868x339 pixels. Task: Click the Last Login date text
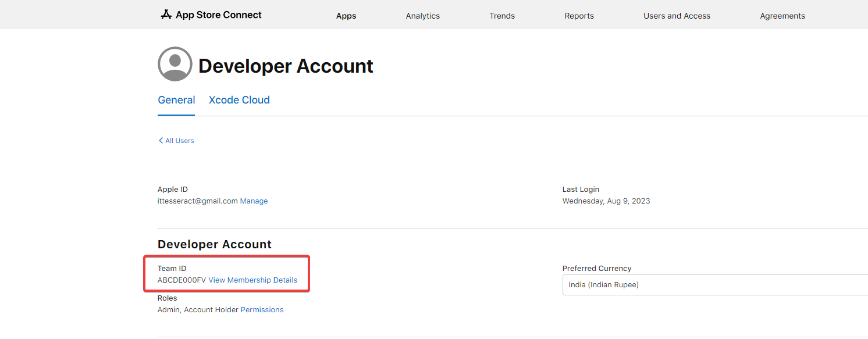606,201
